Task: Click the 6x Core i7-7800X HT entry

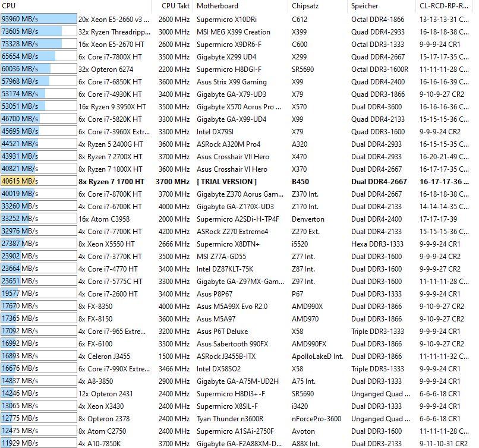Action: 110,57
